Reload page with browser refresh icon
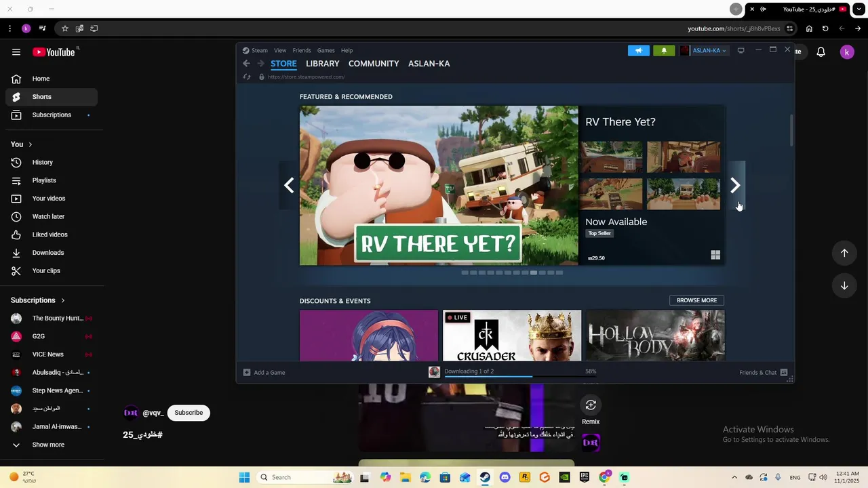The image size is (868, 488). click(x=825, y=28)
